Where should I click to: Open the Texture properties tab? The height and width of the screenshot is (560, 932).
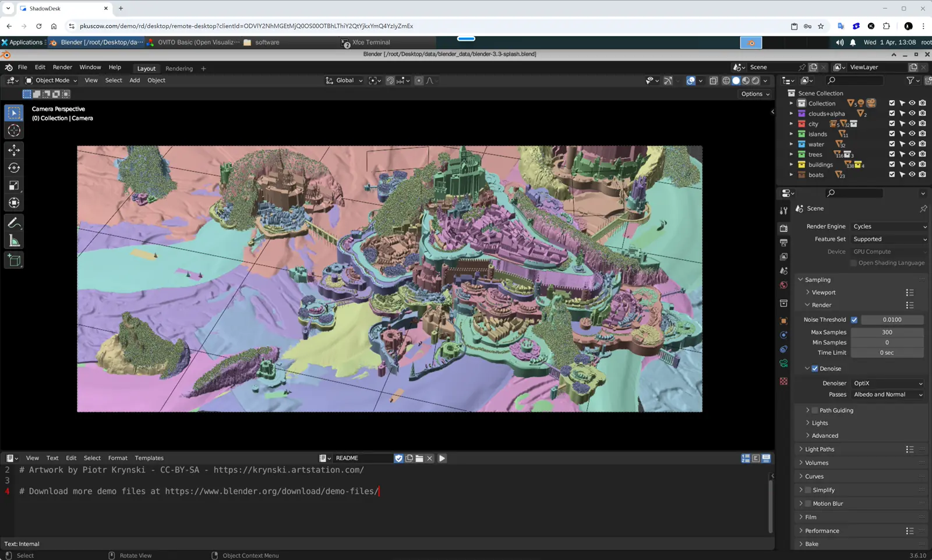coord(783,381)
